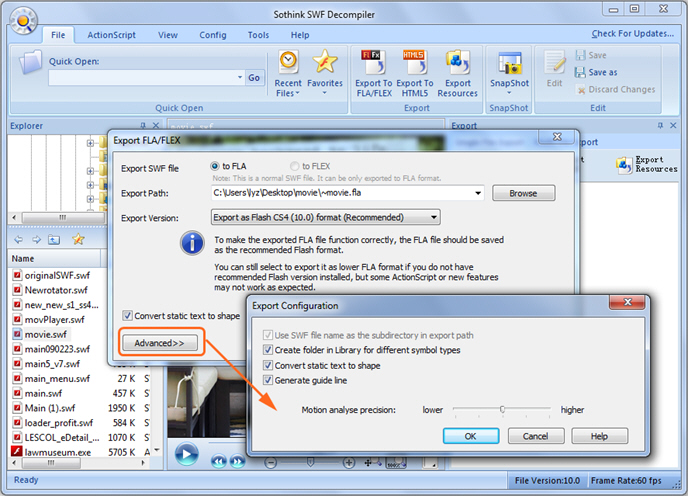Click the Edit pencil icon
Screen dimensions: 688x496
555,62
